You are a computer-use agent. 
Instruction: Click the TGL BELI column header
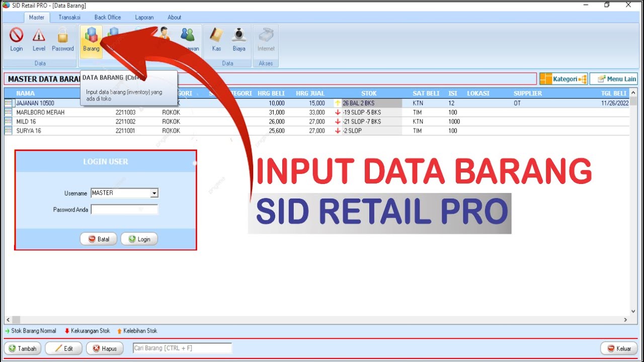click(x=614, y=94)
